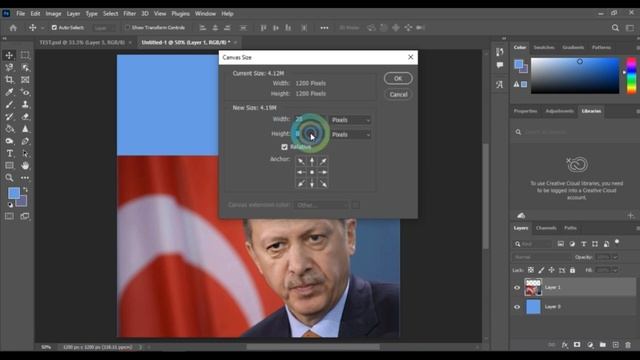Select the Horizontal Type tool
Image resolution: width=640 pixels, height=360 pixels.
9,153
